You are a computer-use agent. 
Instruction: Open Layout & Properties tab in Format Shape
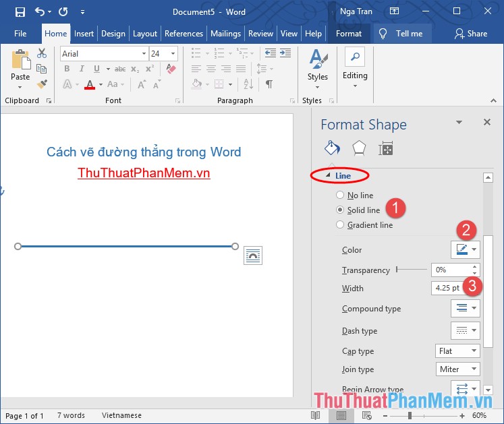[x=385, y=149]
